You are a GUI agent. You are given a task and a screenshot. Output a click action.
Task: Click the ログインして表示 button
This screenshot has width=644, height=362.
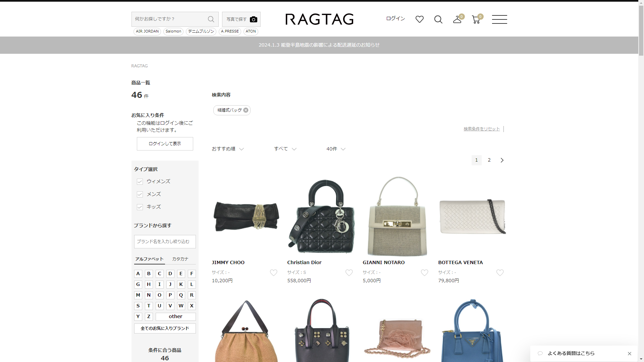click(x=165, y=144)
